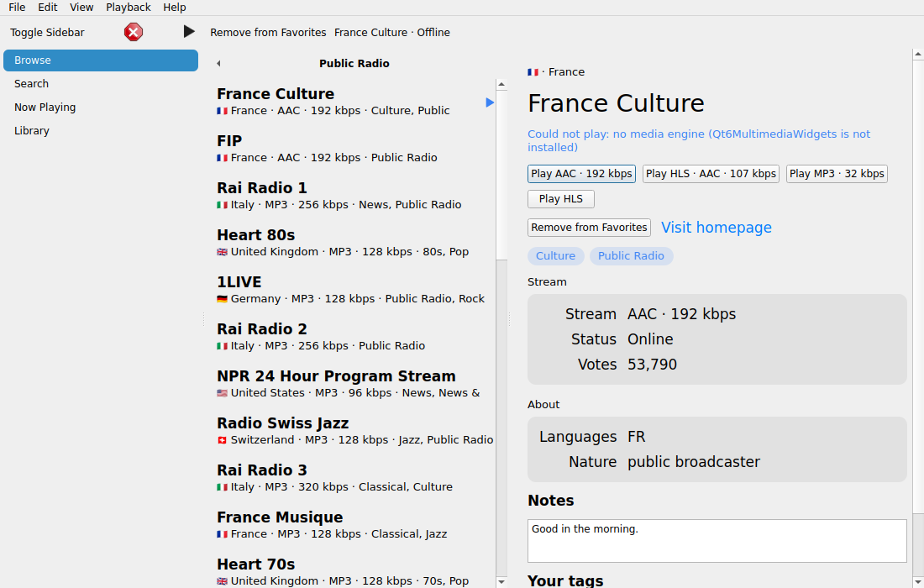The height and width of the screenshot is (588, 924).
Task: Click the Languages value FR
Action: tap(637, 437)
